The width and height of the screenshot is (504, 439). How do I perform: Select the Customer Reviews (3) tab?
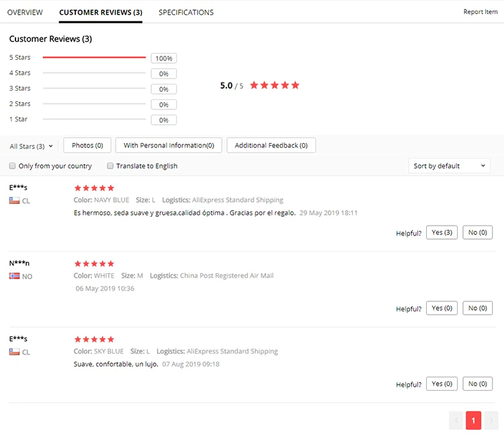[x=101, y=13]
